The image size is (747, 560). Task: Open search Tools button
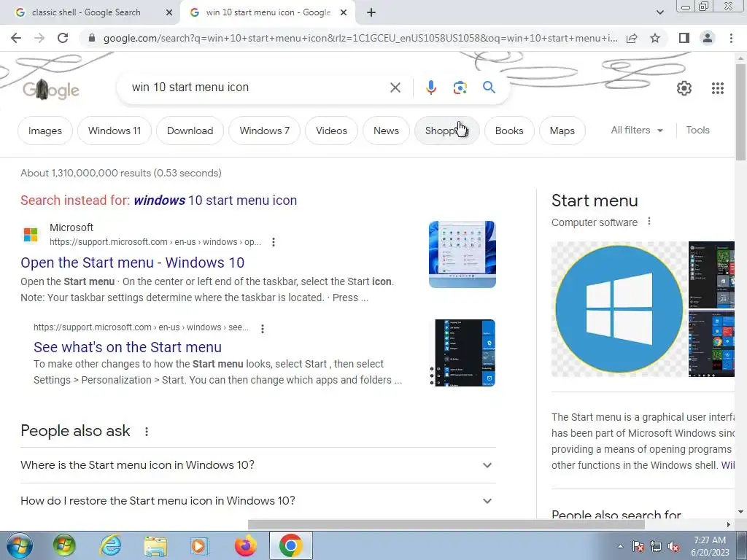[697, 130]
